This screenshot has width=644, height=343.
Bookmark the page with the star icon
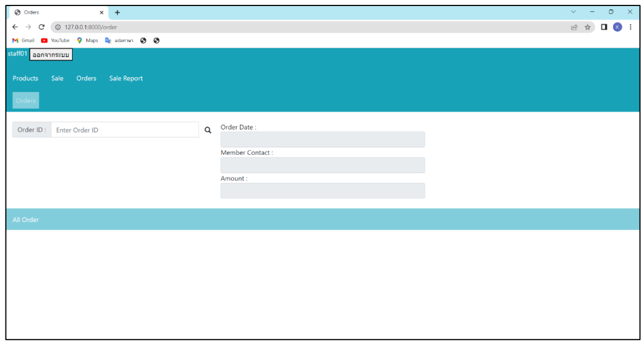click(x=587, y=26)
